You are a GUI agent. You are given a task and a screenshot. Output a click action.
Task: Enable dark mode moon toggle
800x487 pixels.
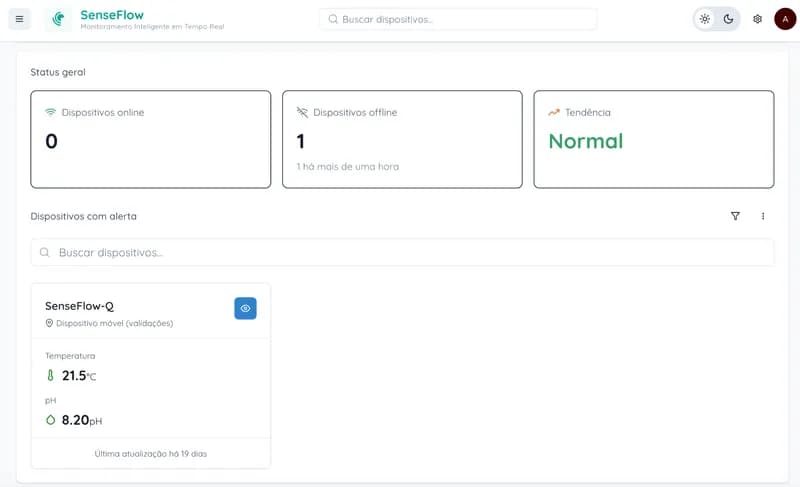pos(729,19)
